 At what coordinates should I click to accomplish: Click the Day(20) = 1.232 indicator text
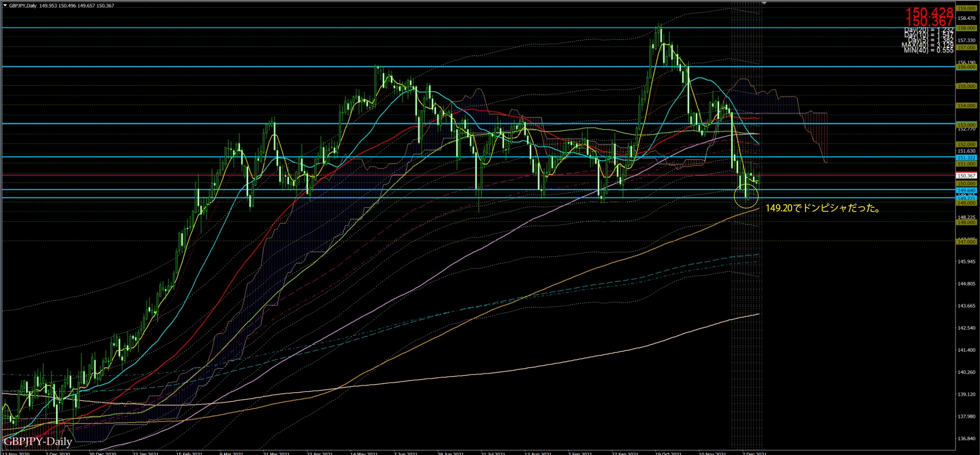tap(928, 30)
